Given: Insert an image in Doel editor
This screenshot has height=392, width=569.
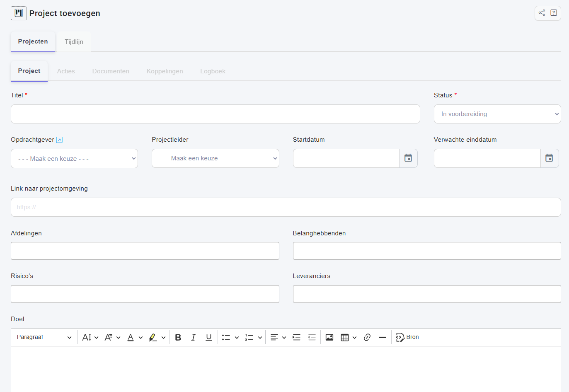Looking at the screenshot, I should click(x=329, y=337).
